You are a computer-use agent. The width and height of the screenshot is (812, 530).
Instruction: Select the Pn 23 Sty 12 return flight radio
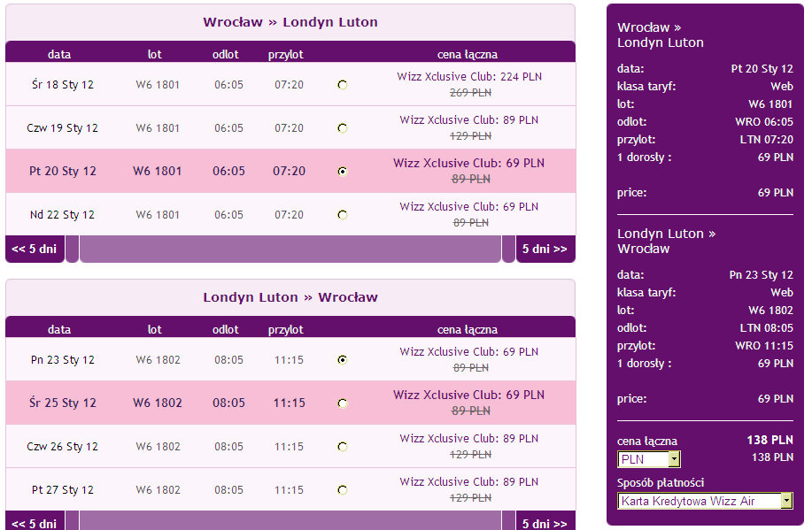pos(343,360)
